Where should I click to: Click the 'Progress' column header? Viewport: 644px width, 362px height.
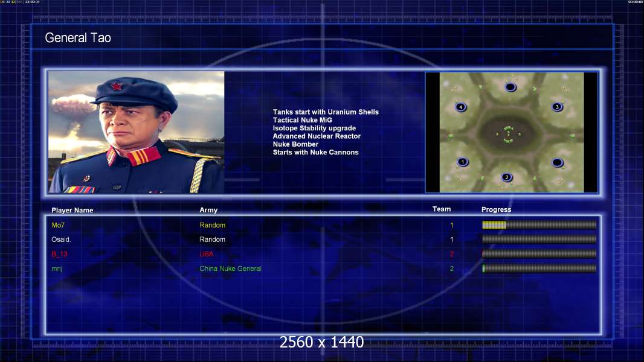tap(496, 209)
